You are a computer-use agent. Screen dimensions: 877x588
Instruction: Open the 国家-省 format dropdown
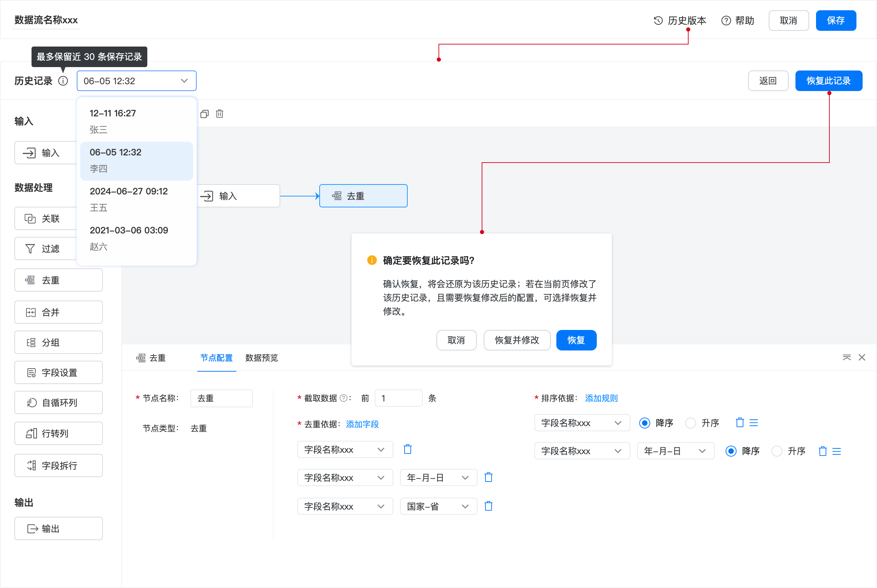438,506
